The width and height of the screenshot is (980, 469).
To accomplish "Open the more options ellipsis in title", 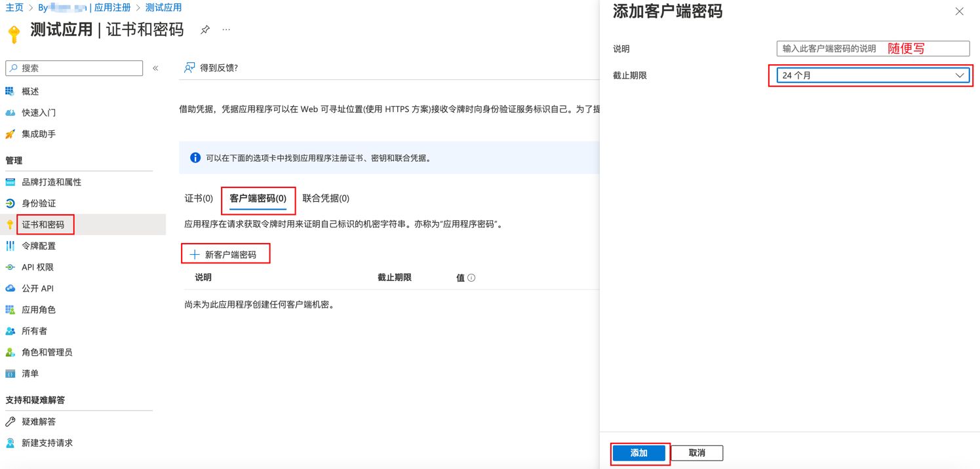I will click(x=226, y=29).
